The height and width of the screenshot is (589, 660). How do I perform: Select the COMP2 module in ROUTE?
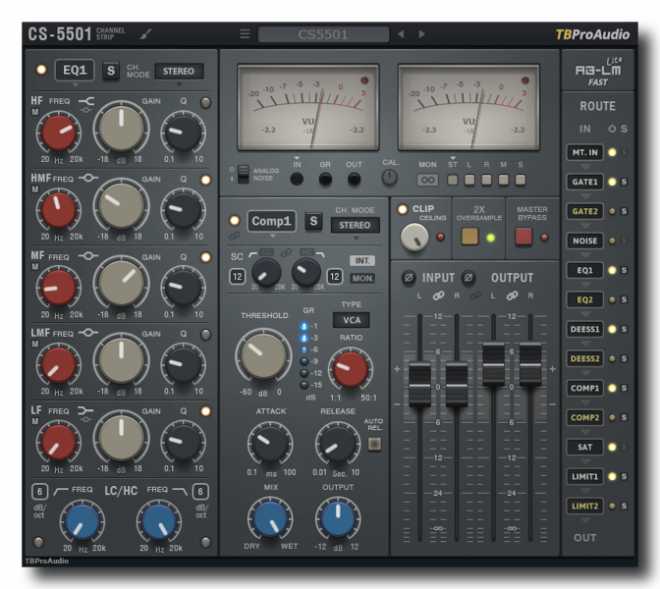coord(585,418)
